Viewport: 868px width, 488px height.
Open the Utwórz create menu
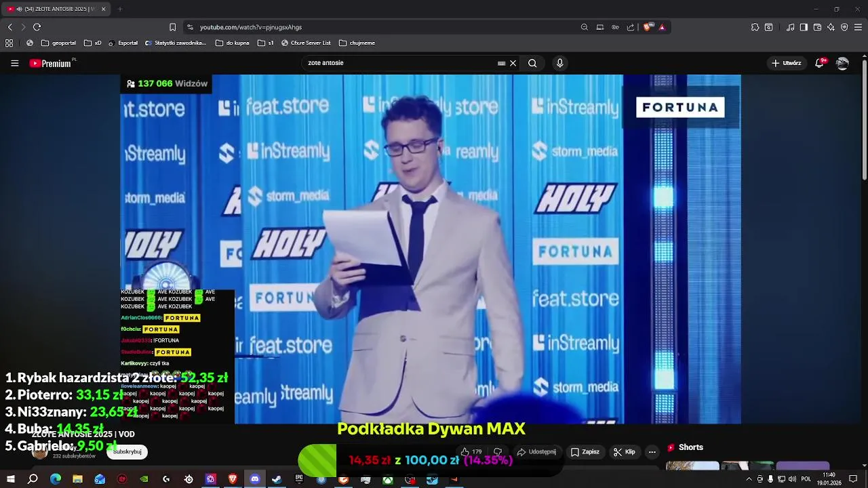tap(787, 63)
